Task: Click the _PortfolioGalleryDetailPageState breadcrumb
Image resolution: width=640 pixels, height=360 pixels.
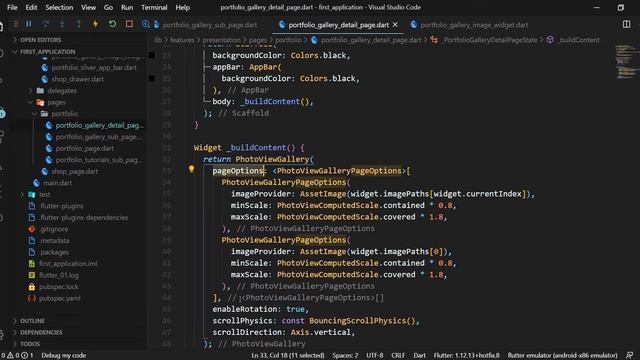Action: tap(490, 40)
